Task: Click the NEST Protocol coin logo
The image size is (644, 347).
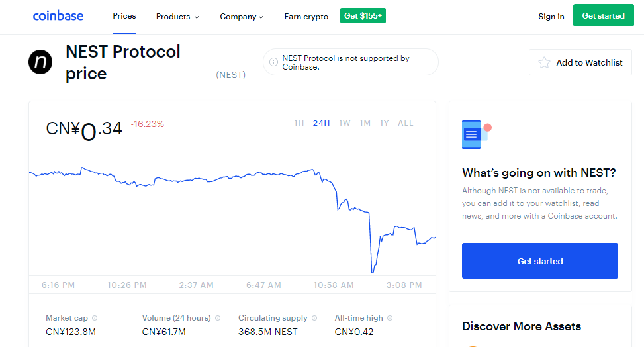Action: click(x=40, y=62)
